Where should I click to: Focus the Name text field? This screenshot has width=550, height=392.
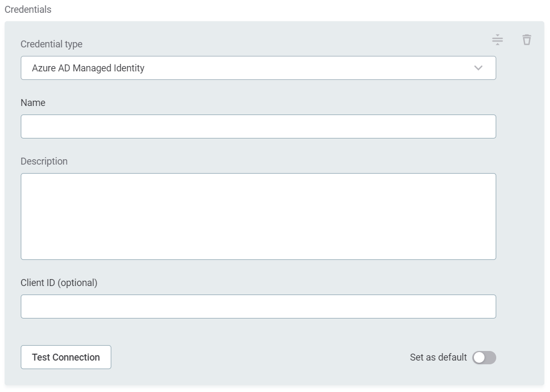point(258,127)
